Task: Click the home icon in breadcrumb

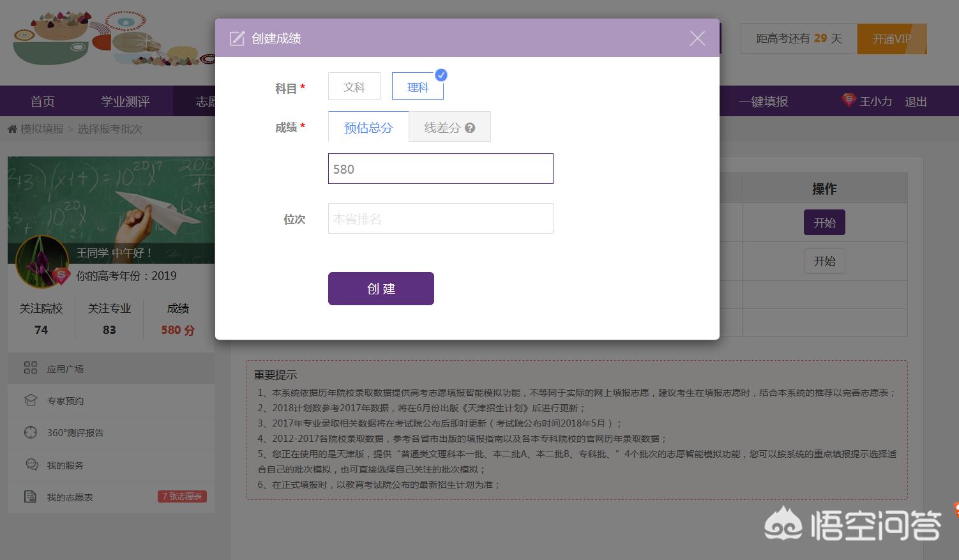Action: [x=12, y=129]
